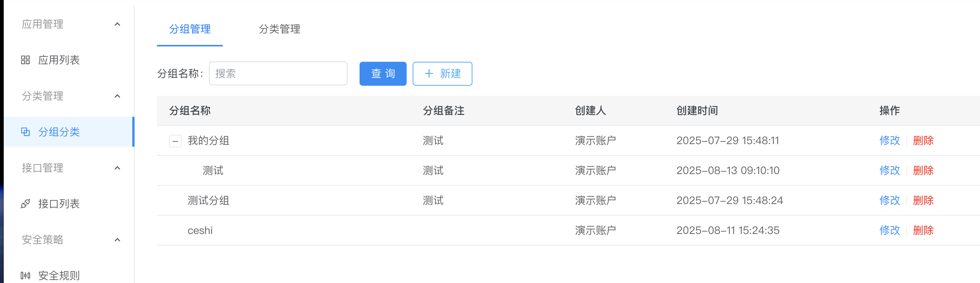Click the sliders icon beside 安全规则
Image resolution: width=980 pixels, height=283 pixels.
click(25, 275)
